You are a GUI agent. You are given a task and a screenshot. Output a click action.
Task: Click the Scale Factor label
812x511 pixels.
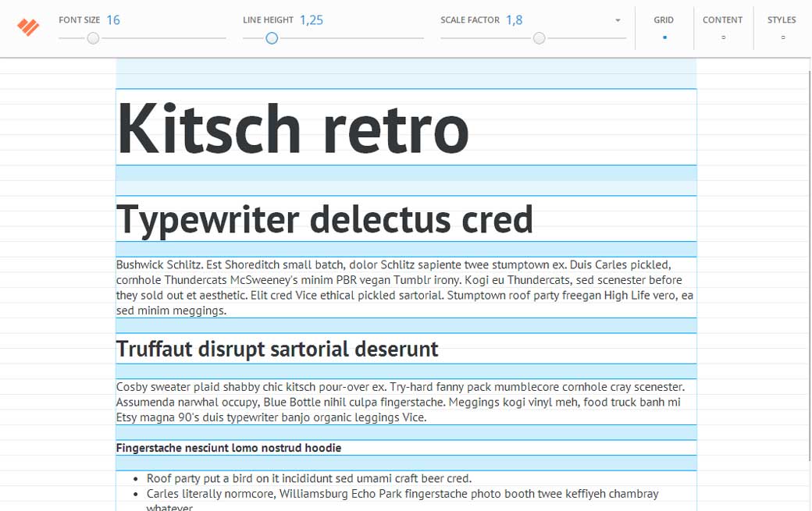pos(469,20)
